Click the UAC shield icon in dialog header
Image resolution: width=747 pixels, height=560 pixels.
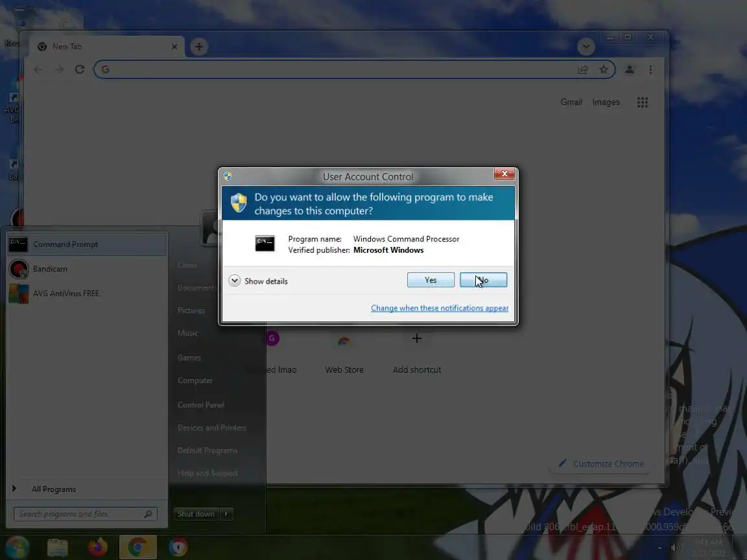239,203
